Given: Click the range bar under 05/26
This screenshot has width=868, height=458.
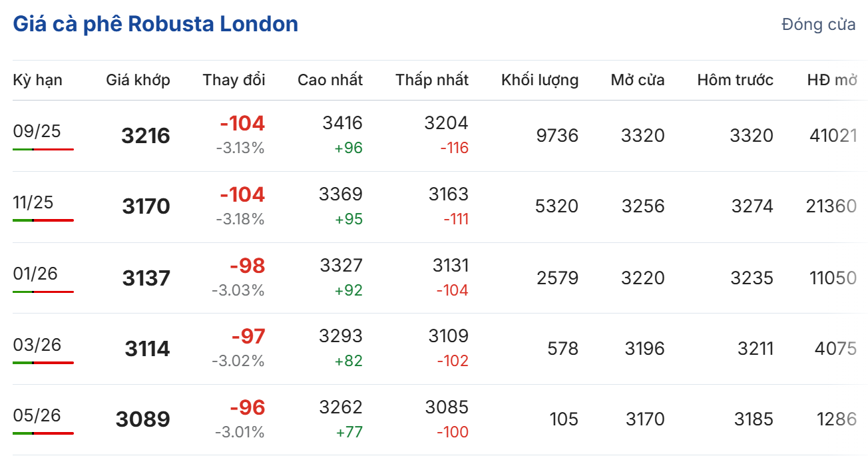Looking at the screenshot, I should coord(43,433).
